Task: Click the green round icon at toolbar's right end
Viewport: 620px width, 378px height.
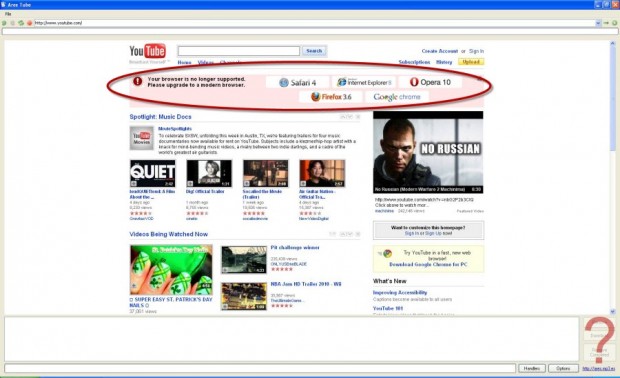Action: coord(615,23)
